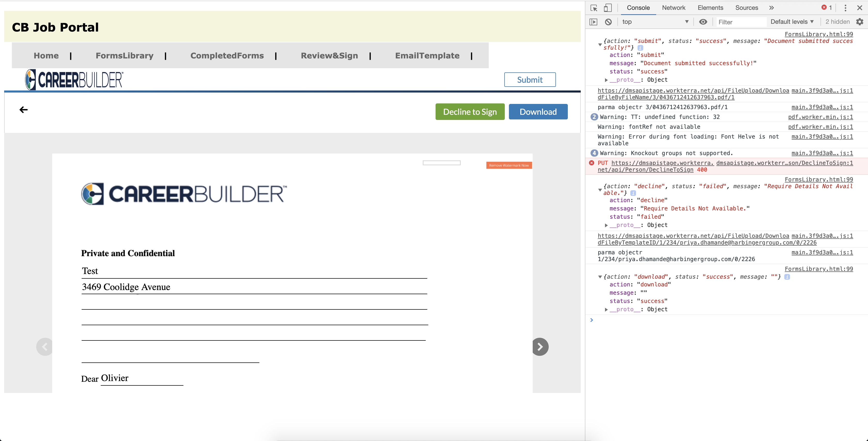Open the Default levels dropdown
Screen dimensions: 868x441
pyautogui.click(x=792, y=22)
